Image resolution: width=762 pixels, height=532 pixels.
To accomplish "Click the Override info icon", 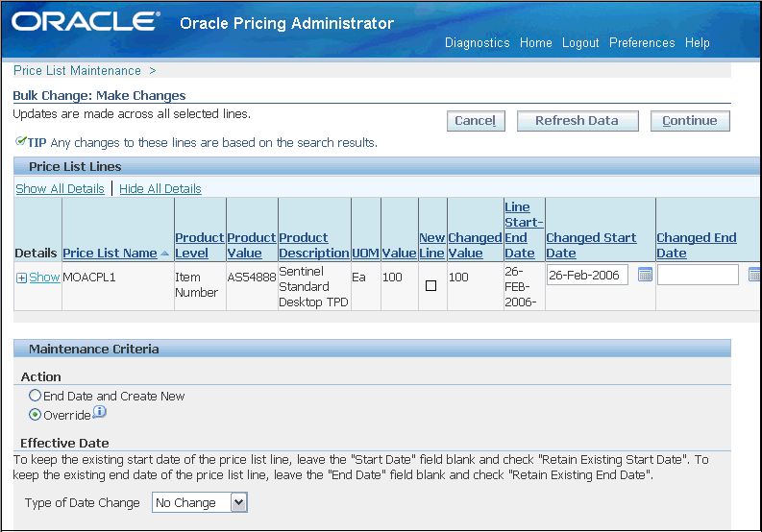I will tap(99, 412).
